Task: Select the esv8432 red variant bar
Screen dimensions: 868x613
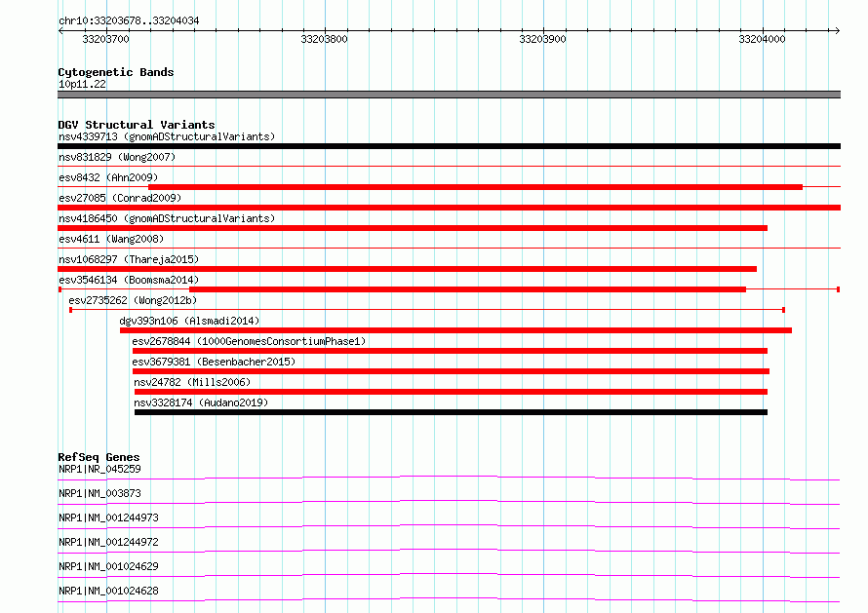Action: [x=476, y=187]
